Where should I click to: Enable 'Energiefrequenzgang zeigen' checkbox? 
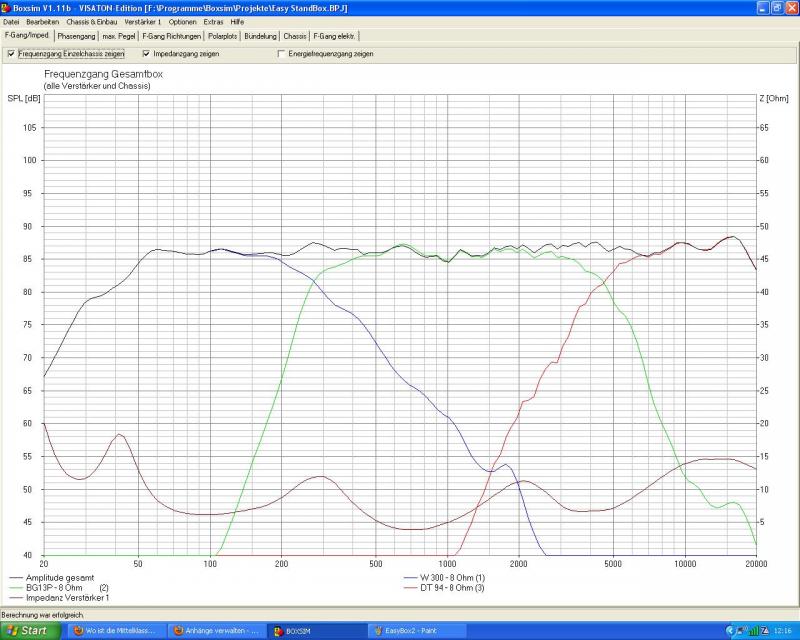(x=281, y=54)
